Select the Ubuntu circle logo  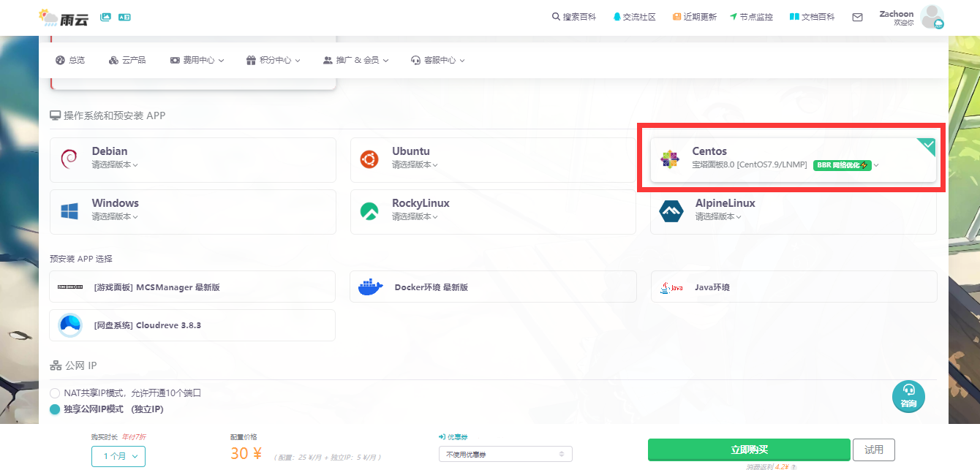point(369,159)
